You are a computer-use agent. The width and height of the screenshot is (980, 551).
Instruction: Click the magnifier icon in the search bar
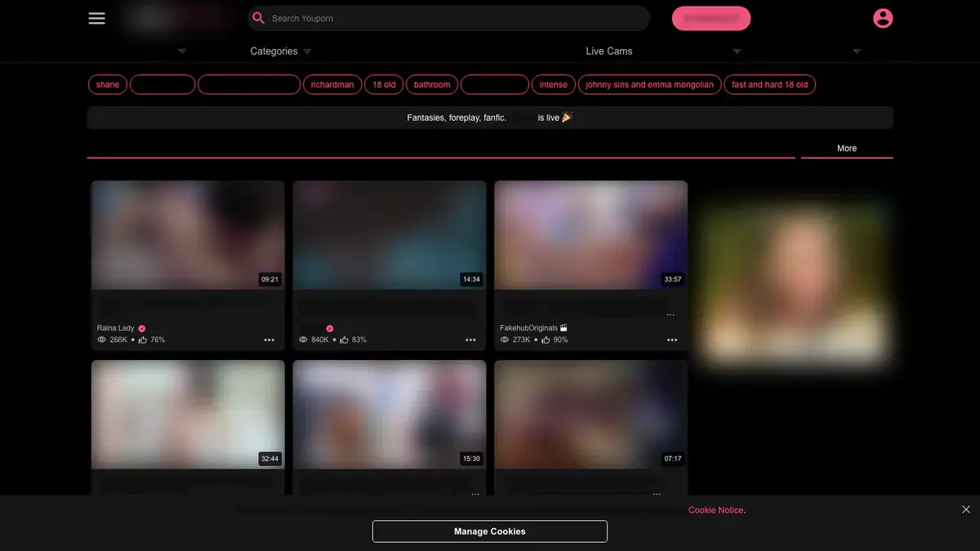pyautogui.click(x=259, y=18)
